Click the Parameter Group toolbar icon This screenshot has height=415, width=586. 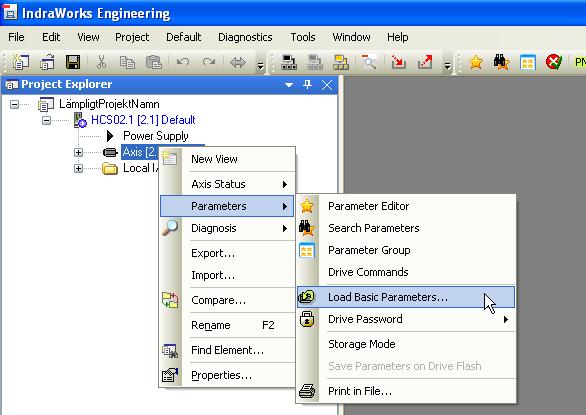(x=527, y=62)
